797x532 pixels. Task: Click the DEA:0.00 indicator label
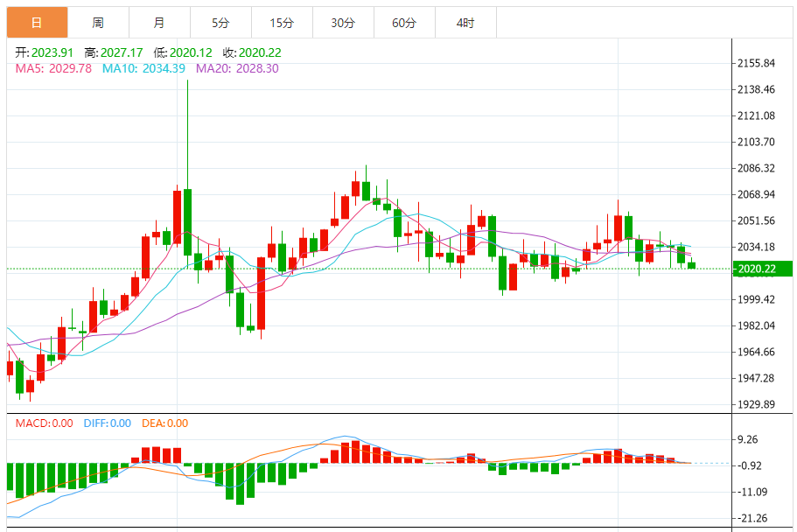pos(164,423)
